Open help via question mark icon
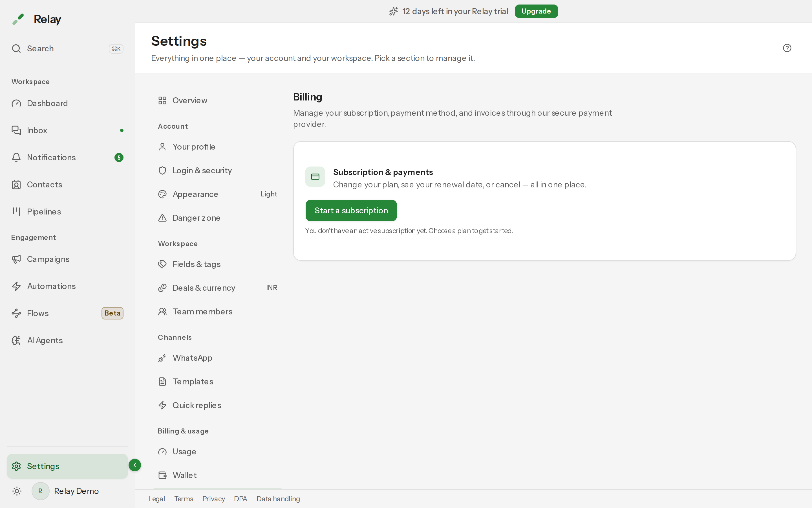 coord(787,48)
